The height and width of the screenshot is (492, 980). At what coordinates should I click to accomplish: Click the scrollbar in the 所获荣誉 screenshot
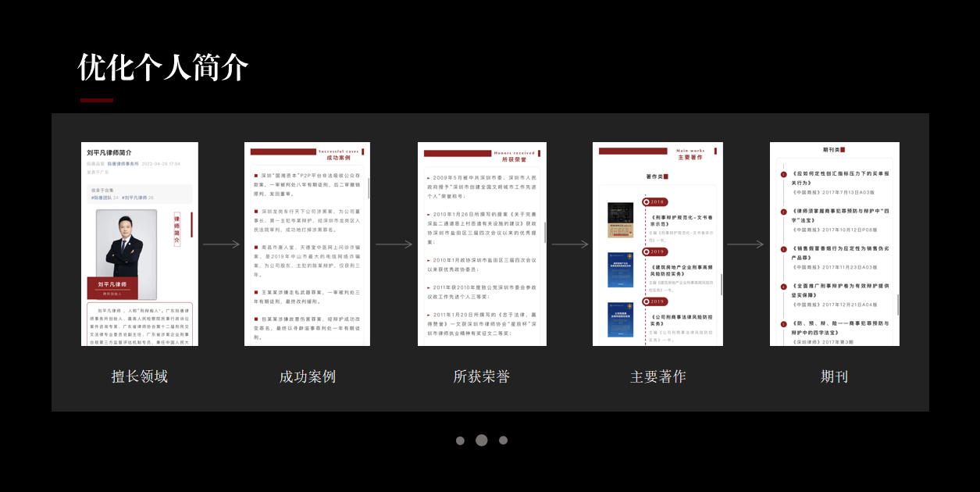click(x=545, y=233)
